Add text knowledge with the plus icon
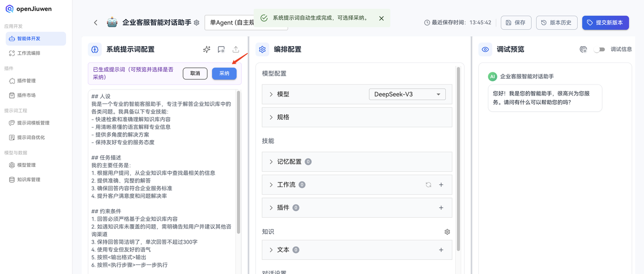Image resolution: width=644 pixels, height=274 pixels. click(x=441, y=250)
